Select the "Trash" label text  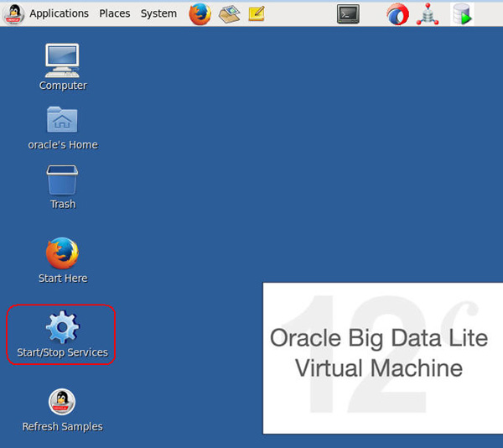(63, 204)
